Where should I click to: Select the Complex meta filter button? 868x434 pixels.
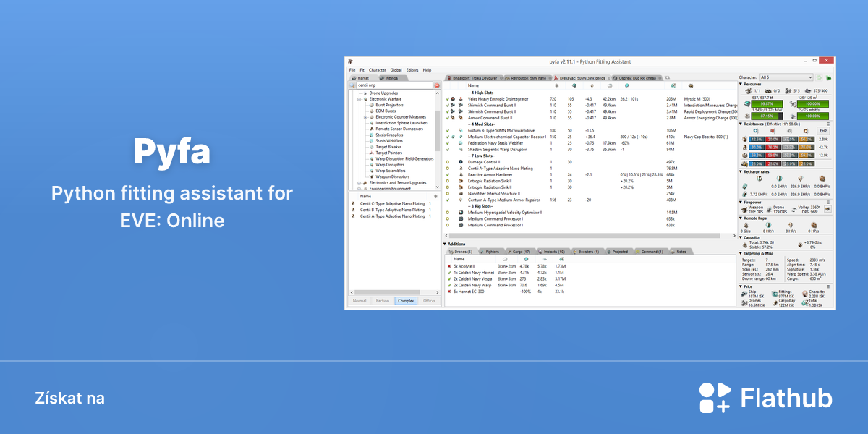(406, 301)
